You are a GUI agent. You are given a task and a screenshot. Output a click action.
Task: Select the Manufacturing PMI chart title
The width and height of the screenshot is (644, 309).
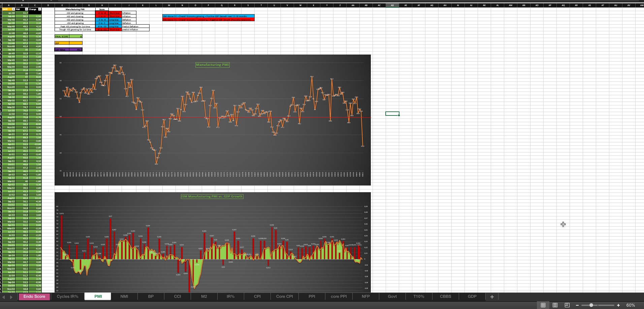[x=213, y=65]
